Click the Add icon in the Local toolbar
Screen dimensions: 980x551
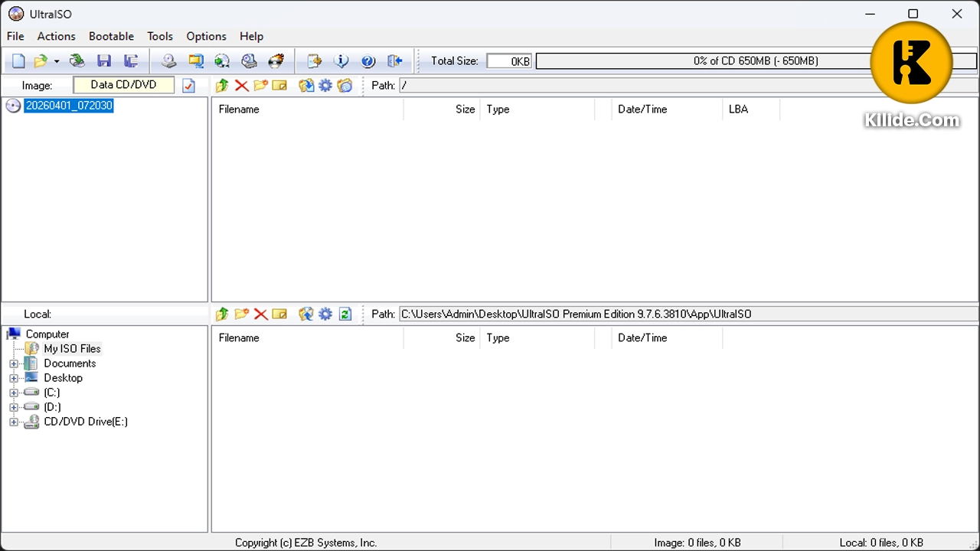(306, 314)
